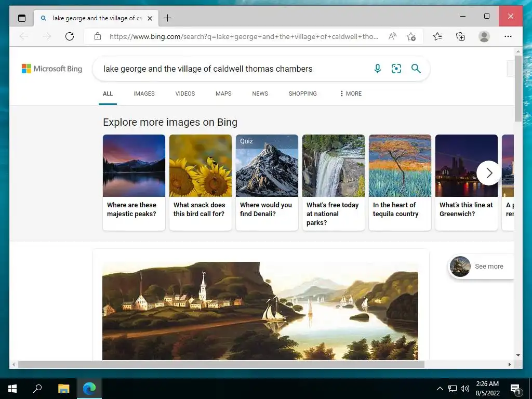The height and width of the screenshot is (399, 532).
Task: Open 'What snack does this bird call for?' card
Action: pyautogui.click(x=201, y=182)
